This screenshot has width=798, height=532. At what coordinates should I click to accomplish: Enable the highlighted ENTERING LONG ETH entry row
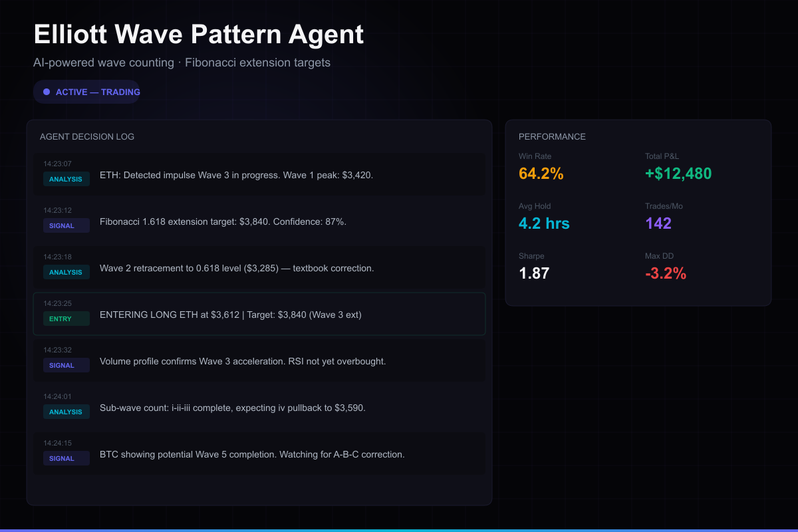259,314
